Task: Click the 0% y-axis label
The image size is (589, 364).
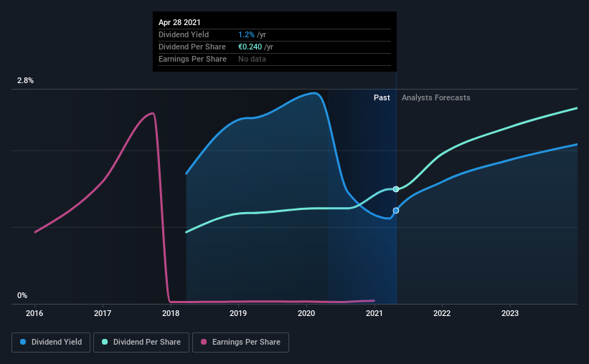Action: tap(22, 296)
